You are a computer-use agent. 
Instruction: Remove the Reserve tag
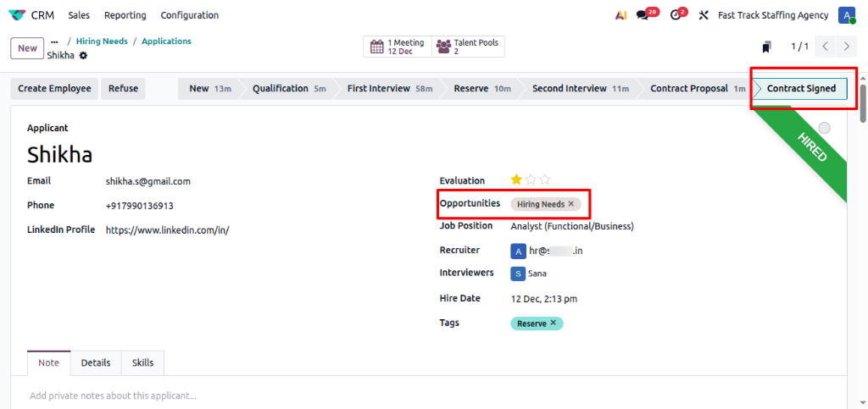pos(554,323)
